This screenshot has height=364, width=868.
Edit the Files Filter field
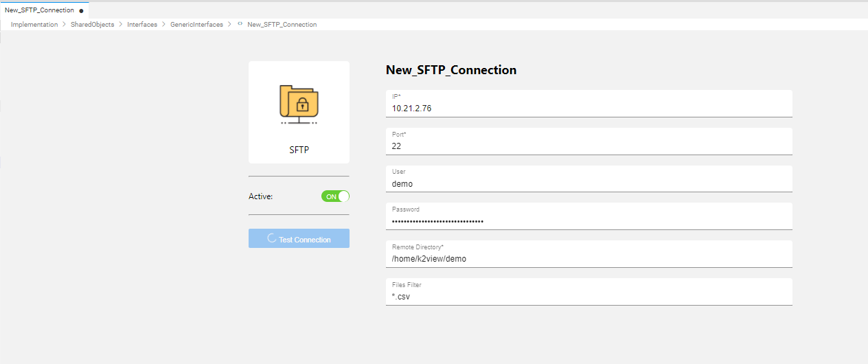point(589,297)
